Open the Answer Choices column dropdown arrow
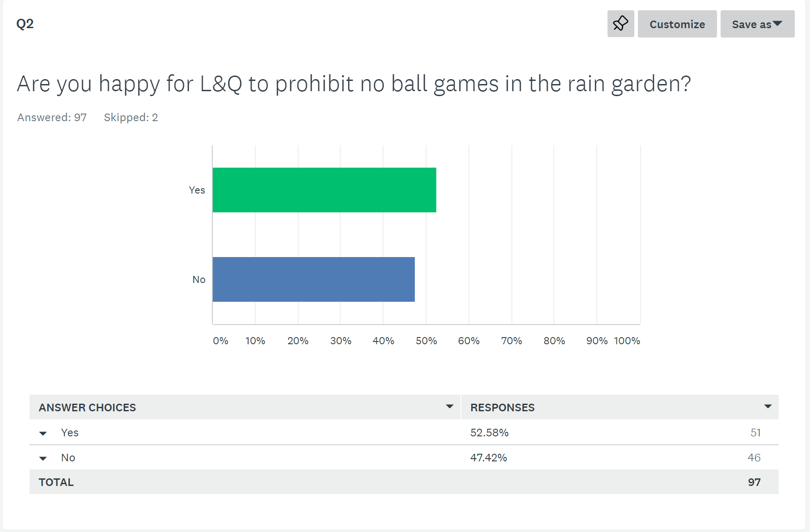The width and height of the screenshot is (810, 532). tap(449, 407)
